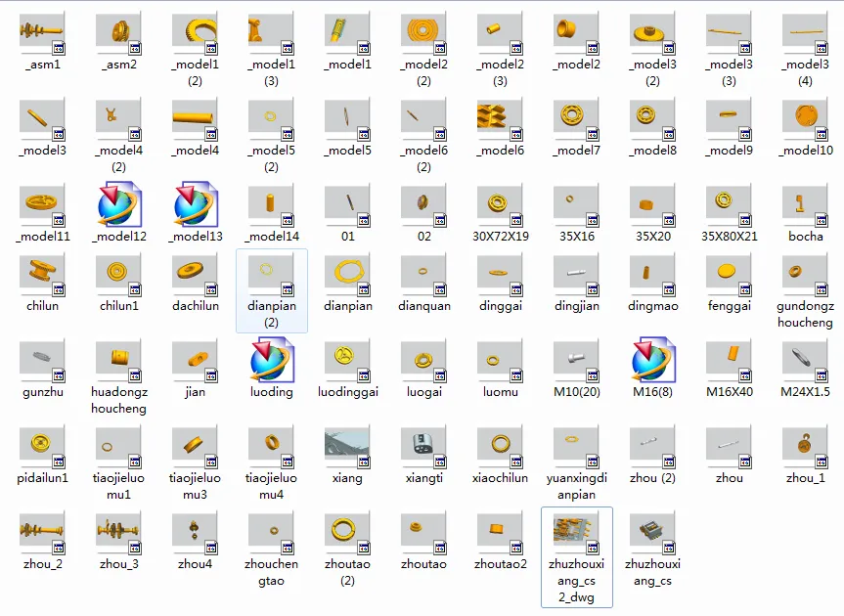Click the file name label "tiaojieluomu3"
The height and width of the screenshot is (616, 844).
(x=195, y=486)
